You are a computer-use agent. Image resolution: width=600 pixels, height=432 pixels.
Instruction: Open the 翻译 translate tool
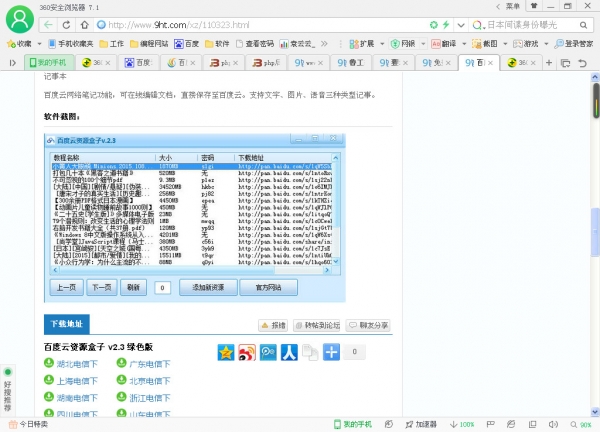click(x=444, y=44)
